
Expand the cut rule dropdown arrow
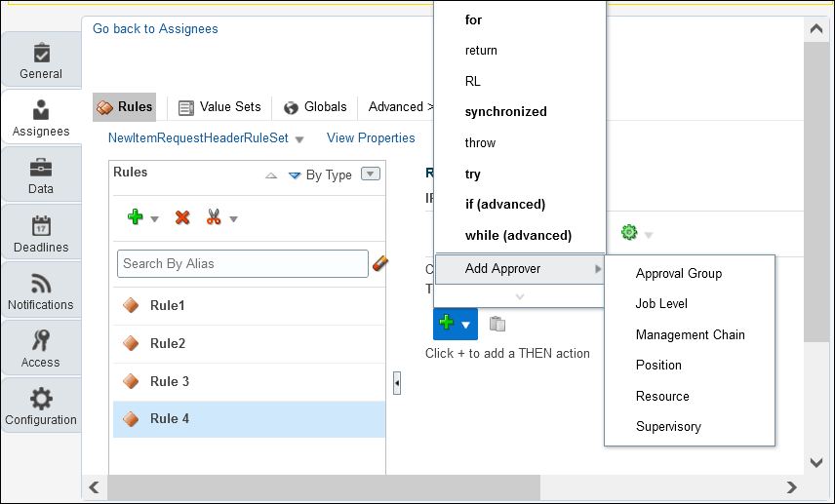[233, 219]
